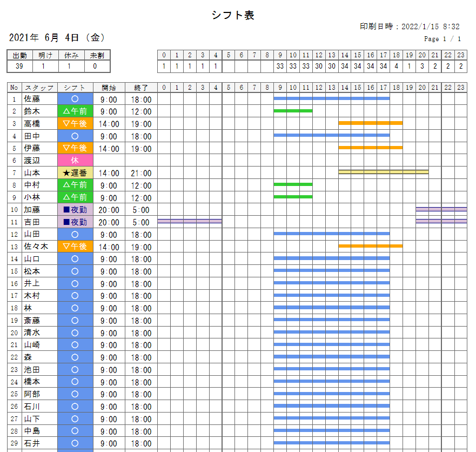476x452 pixels.
Task: Click 中村's green morning timeline bar
Action: point(293,184)
